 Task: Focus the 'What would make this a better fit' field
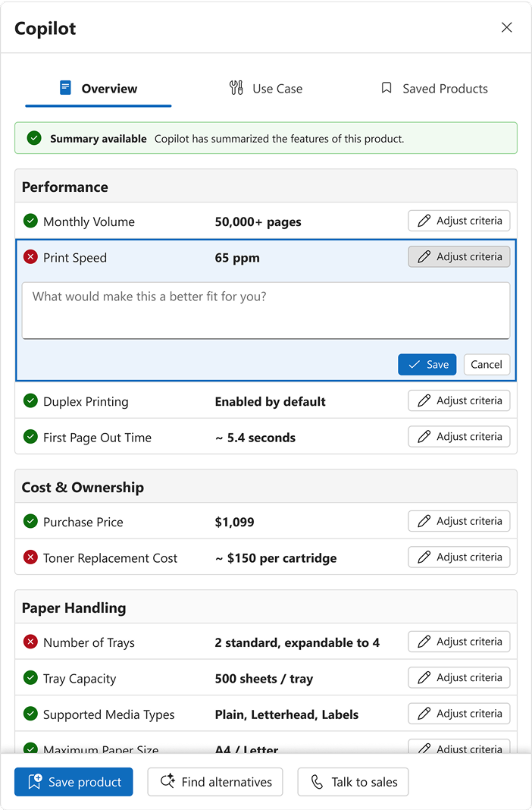click(266, 310)
